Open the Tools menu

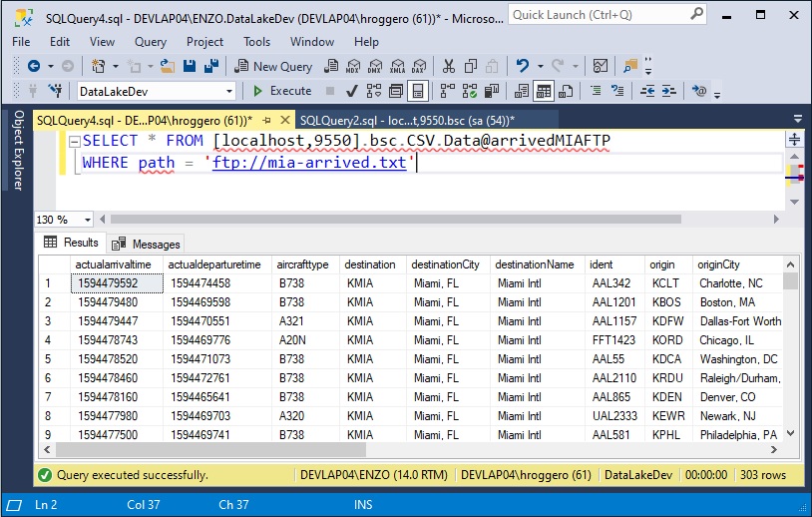coord(256,42)
